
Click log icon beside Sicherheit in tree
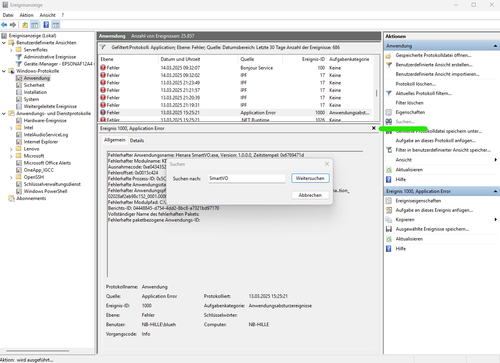(x=19, y=85)
